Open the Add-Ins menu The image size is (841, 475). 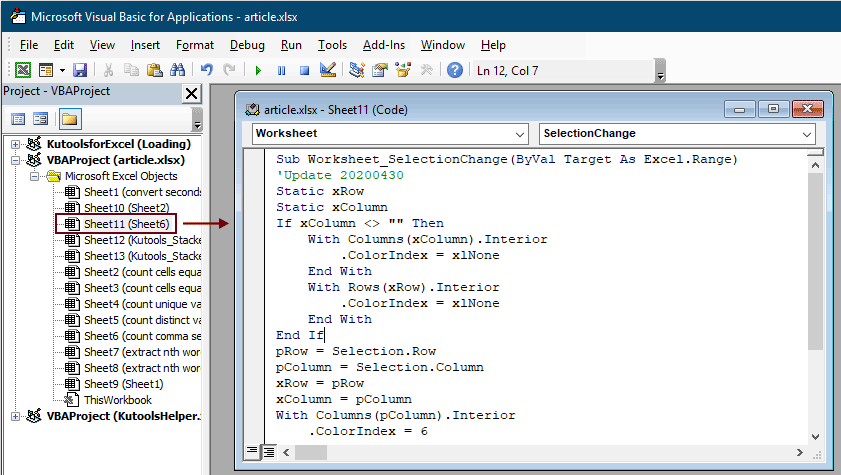[x=384, y=45]
